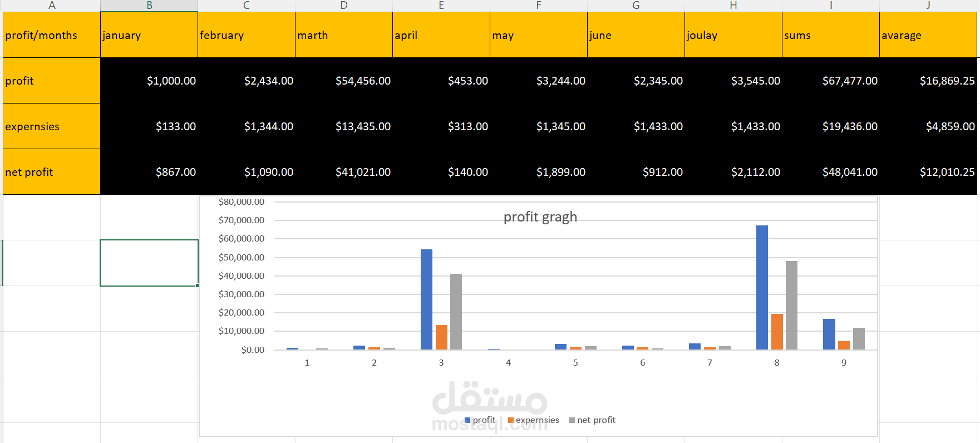This screenshot has height=443, width=980.
Task: Select the cell containing $1,899.00
Action: 539,172
